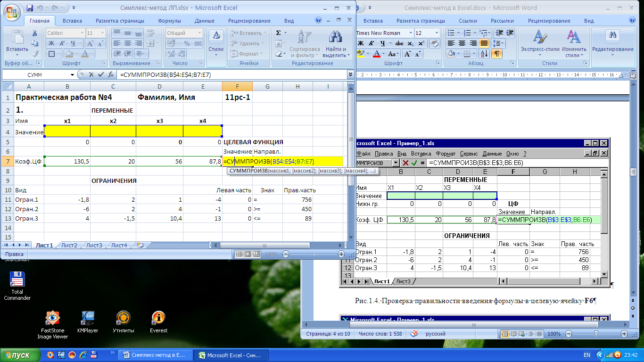Open the Общий number format dropdown
This screenshot has height=362, width=644.
click(x=199, y=33)
